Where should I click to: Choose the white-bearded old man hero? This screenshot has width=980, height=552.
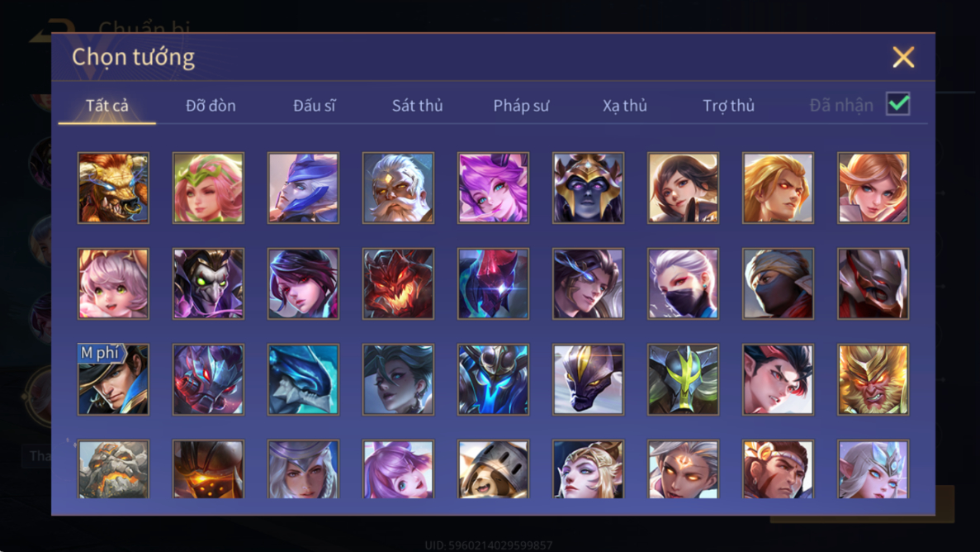pyautogui.click(x=398, y=188)
